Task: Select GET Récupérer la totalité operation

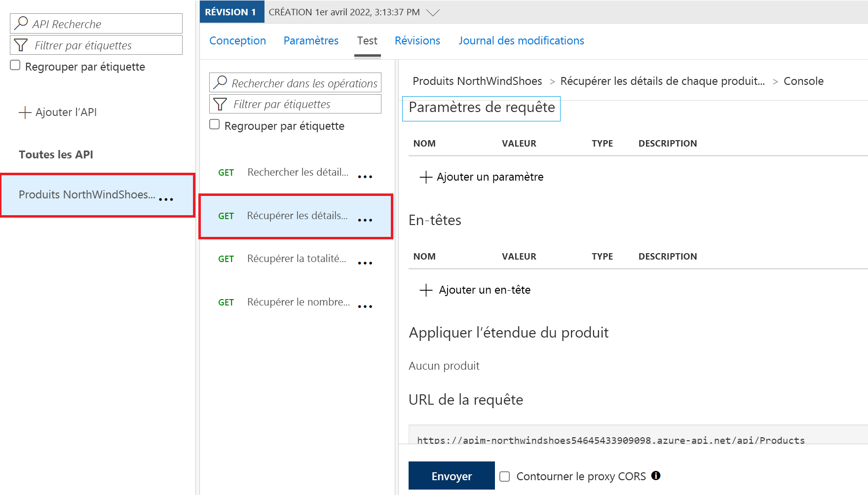Action: coord(296,259)
